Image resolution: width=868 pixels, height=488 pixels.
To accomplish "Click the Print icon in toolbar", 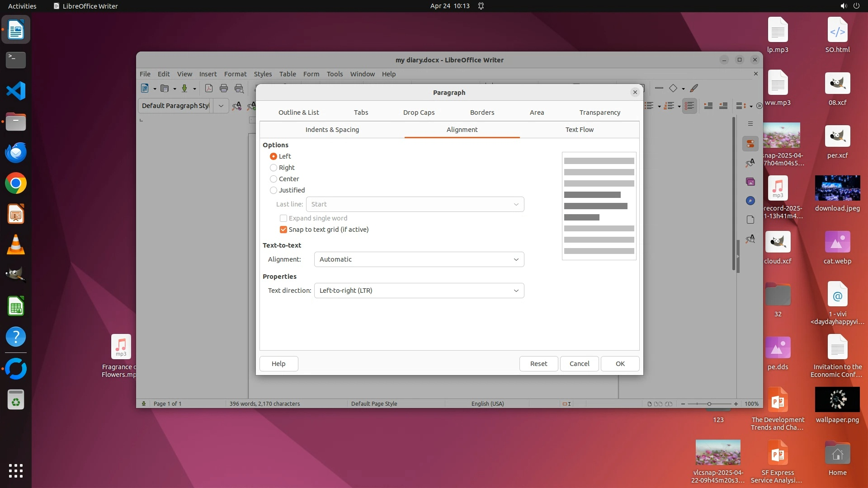I will point(224,89).
